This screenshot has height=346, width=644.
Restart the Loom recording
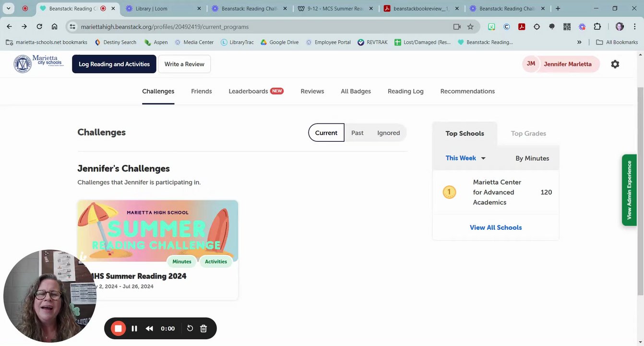tap(190, 329)
